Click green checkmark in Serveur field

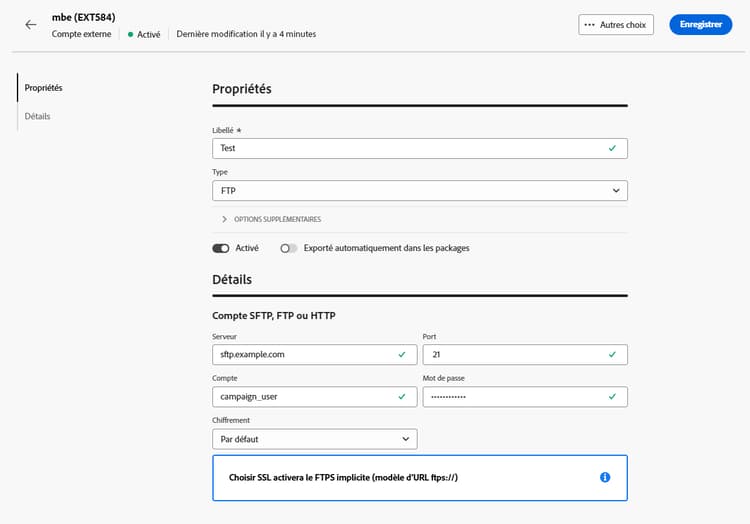point(402,354)
